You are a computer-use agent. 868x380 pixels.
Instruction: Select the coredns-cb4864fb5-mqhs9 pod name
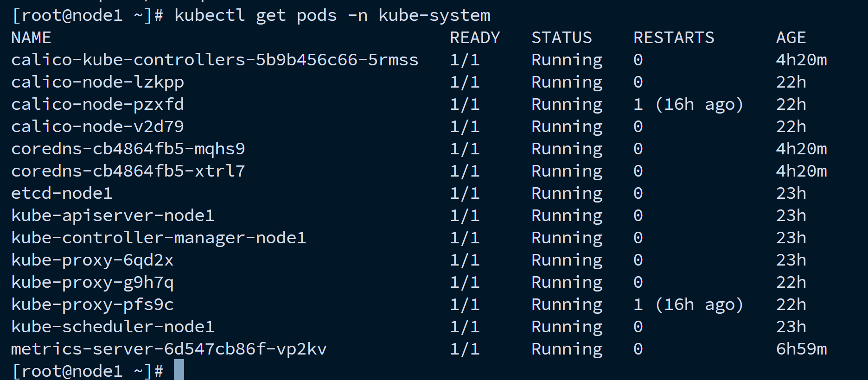[x=128, y=149]
